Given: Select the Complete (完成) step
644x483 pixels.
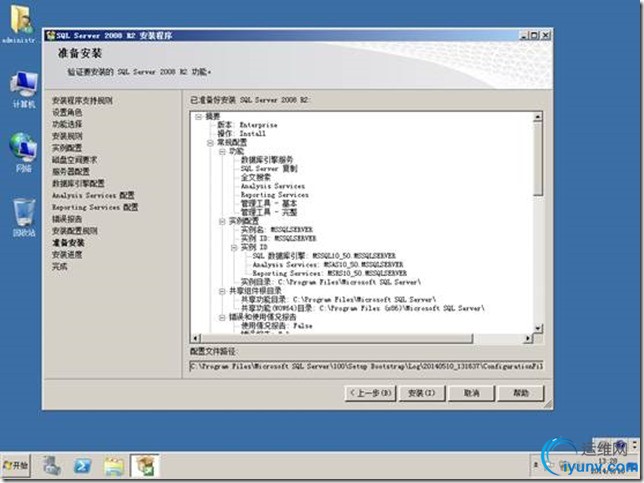Looking at the screenshot, I should pyautogui.click(x=60, y=267).
